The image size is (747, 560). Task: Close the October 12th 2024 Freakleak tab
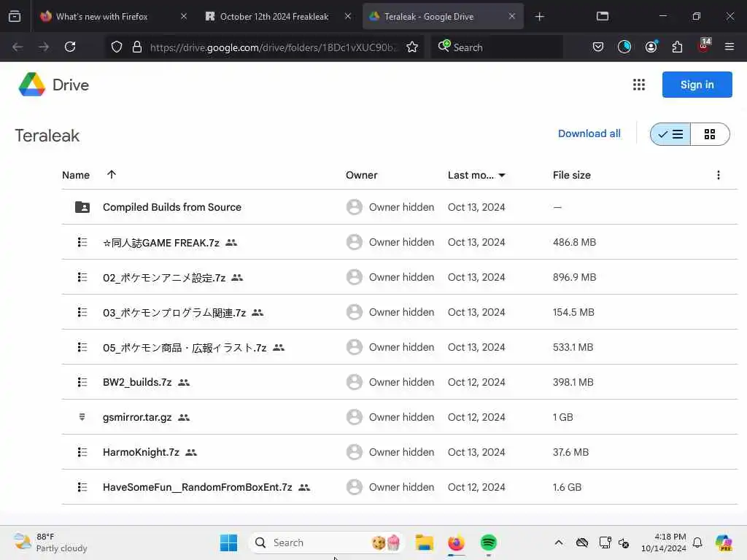tap(348, 16)
